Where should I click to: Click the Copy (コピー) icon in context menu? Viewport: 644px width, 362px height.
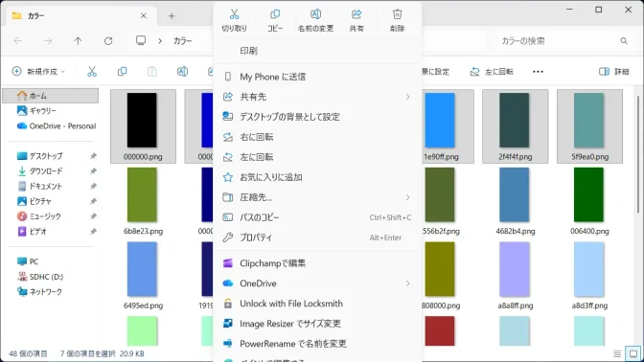point(275,14)
